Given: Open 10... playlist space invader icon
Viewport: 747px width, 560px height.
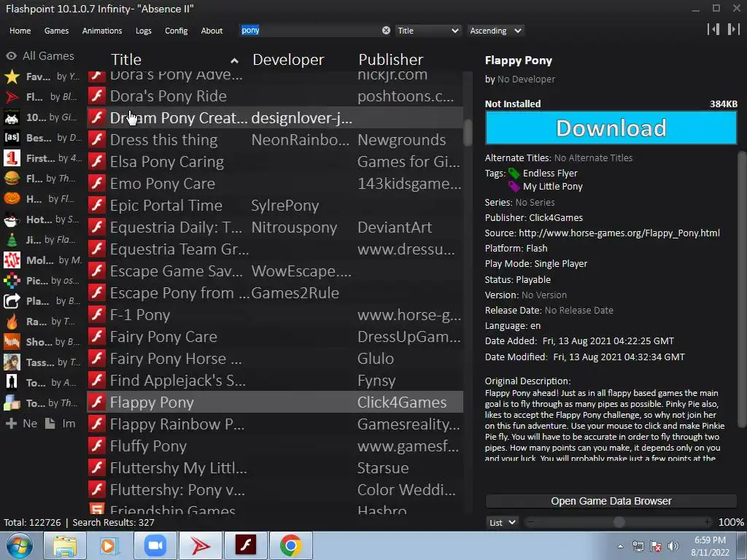Looking at the screenshot, I should [12, 117].
